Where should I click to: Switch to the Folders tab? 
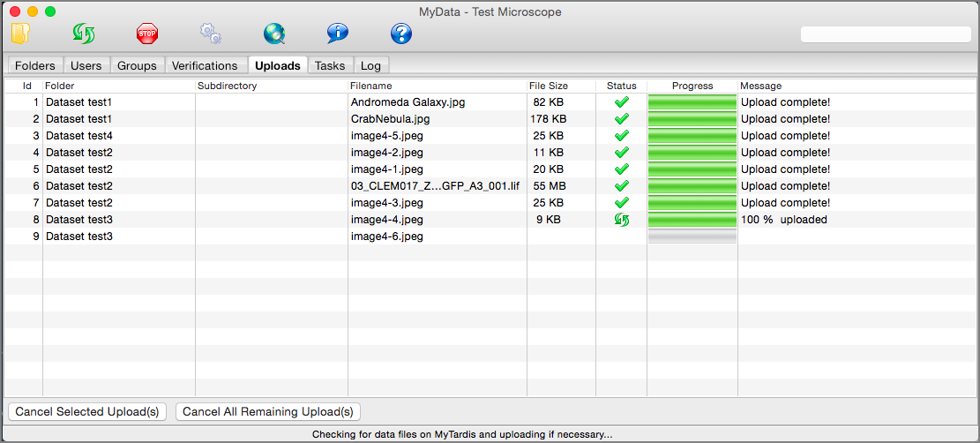35,65
